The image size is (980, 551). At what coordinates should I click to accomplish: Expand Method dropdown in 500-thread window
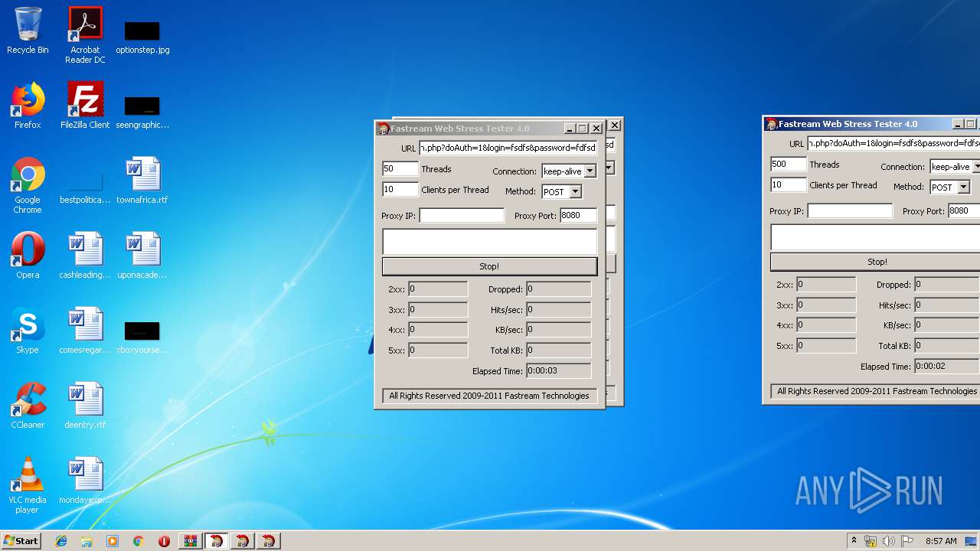pyautogui.click(x=963, y=187)
